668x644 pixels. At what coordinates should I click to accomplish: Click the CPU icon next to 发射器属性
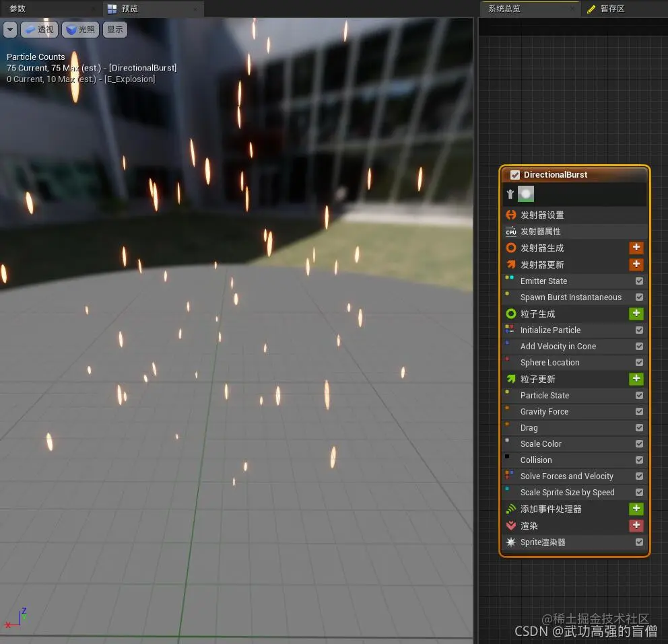[x=511, y=231]
